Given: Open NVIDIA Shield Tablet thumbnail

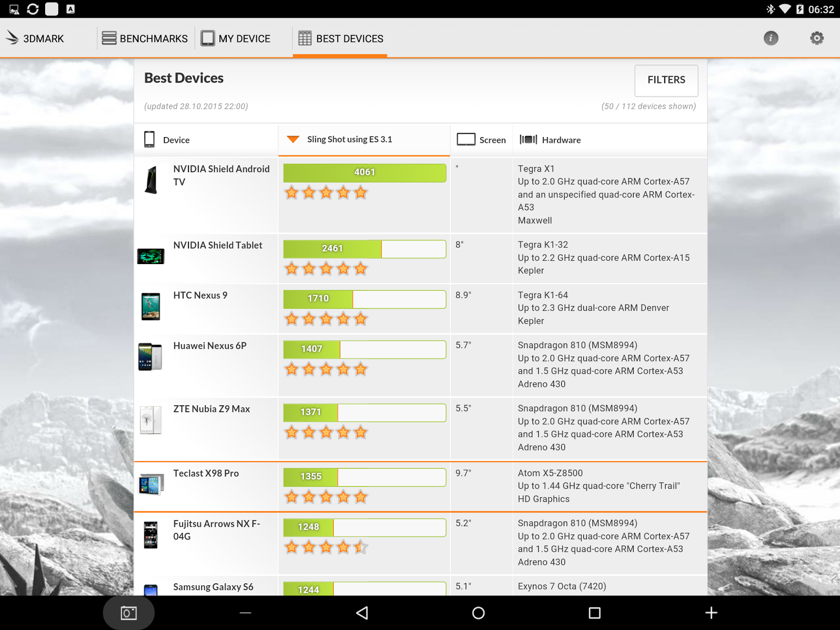Looking at the screenshot, I should click(151, 256).
